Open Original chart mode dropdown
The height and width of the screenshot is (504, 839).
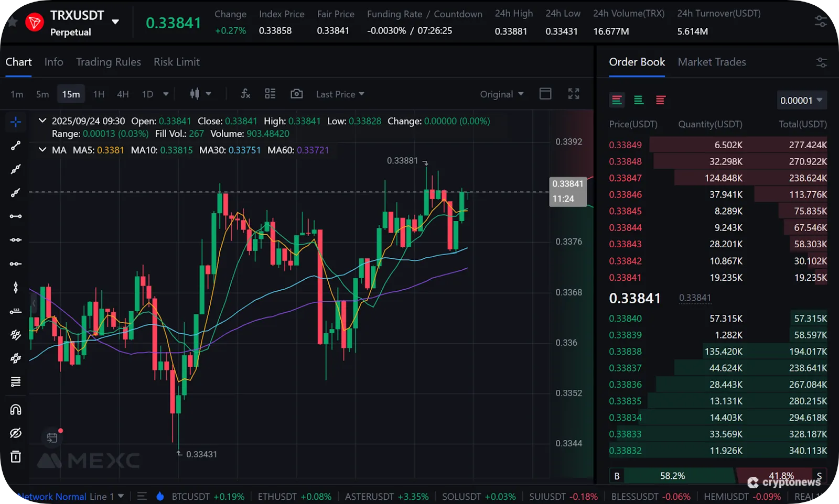[502, 94]
